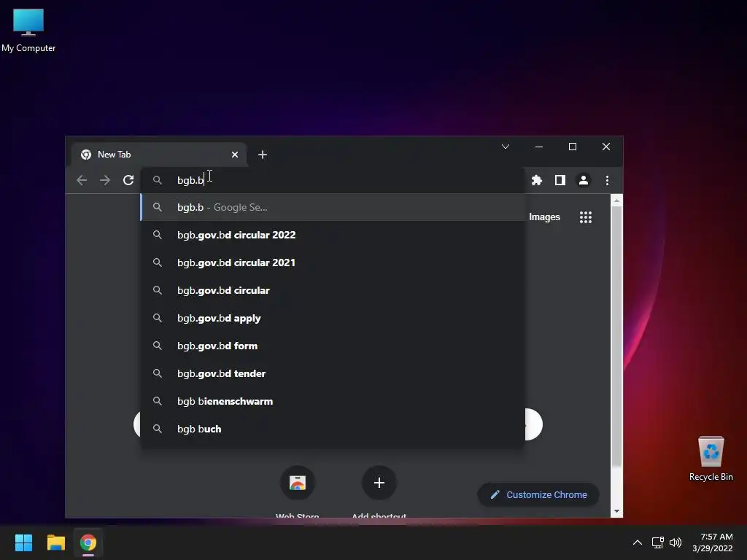Show hidden system tray icons
Image resolution: width=747 pixels, height=560 pixels.
pos(638,542)
